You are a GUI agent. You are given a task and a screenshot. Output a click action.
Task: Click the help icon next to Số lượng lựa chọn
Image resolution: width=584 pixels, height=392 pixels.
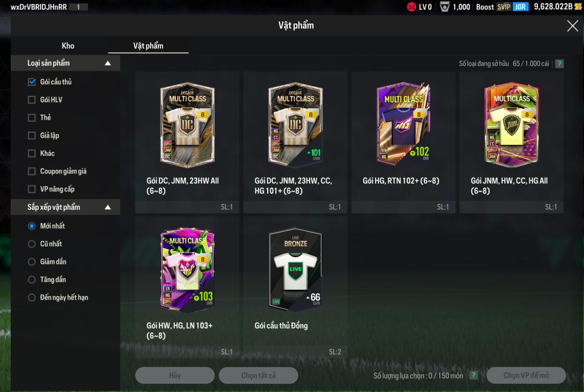pyautogui.click(x=474, y=375)
